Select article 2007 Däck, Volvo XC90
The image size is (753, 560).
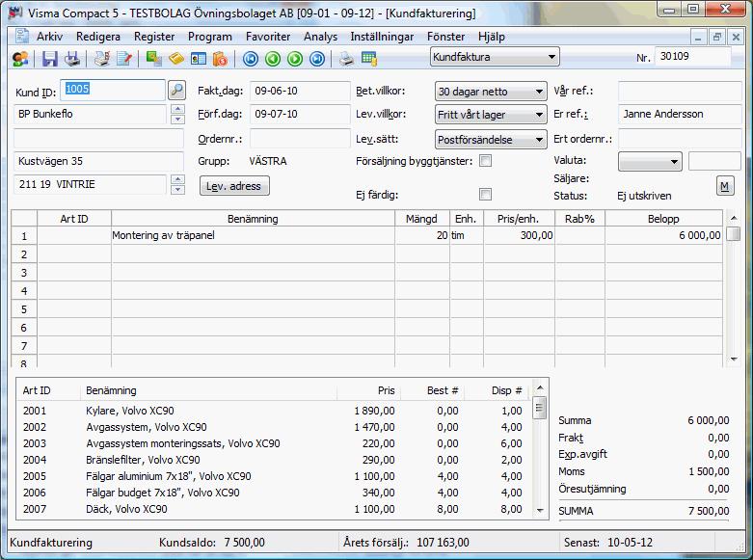coord(272,509)
